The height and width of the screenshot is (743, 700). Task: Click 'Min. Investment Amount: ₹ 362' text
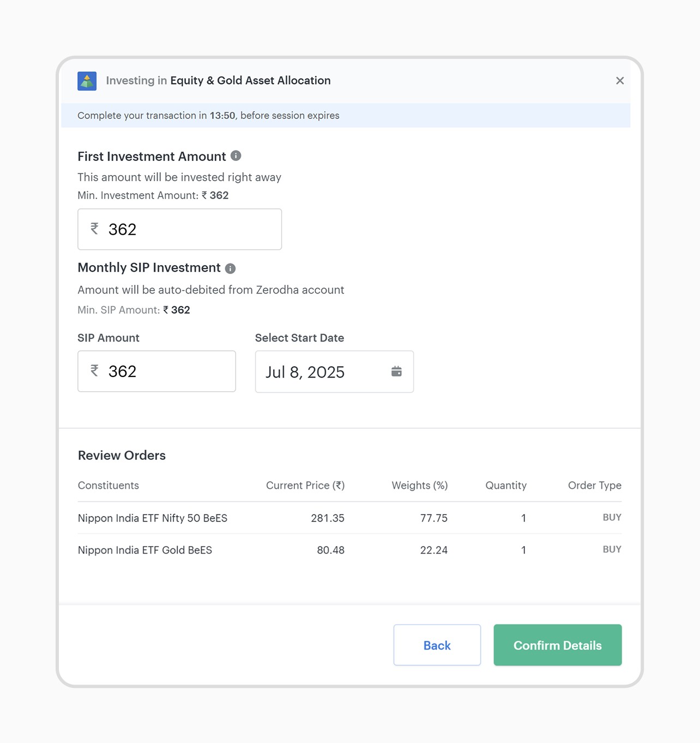tap(153, 195)
